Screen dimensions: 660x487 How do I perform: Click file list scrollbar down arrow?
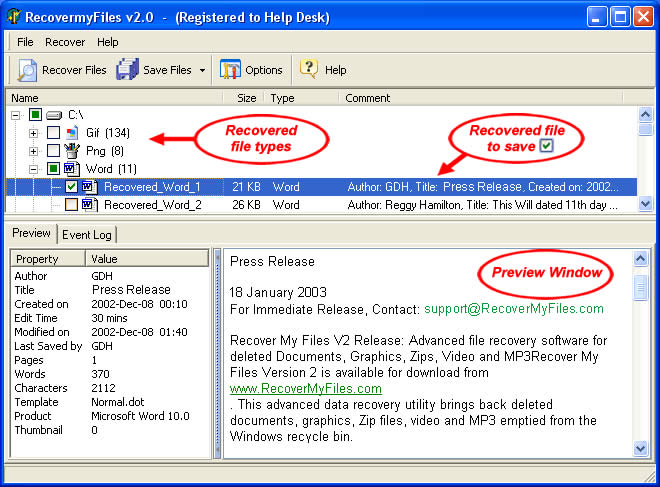[645, 204]
